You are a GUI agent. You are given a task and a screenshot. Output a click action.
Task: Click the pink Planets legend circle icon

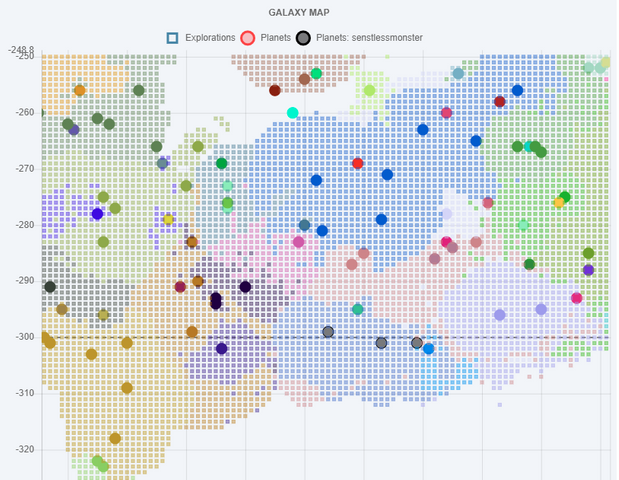click(248, 38)
